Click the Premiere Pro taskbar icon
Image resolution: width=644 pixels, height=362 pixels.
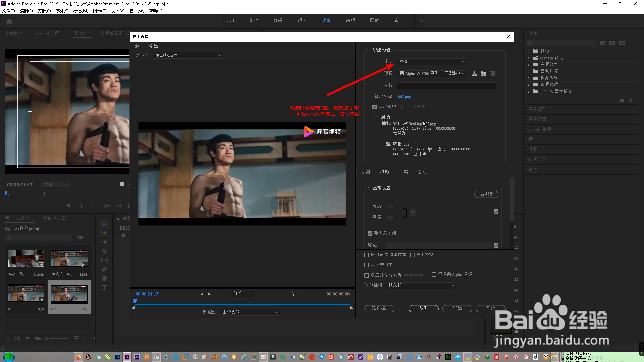[127, 357]
